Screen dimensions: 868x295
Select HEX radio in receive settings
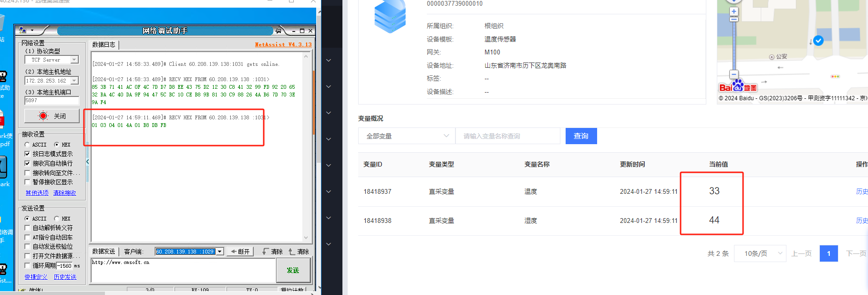(x=57, y=145)
